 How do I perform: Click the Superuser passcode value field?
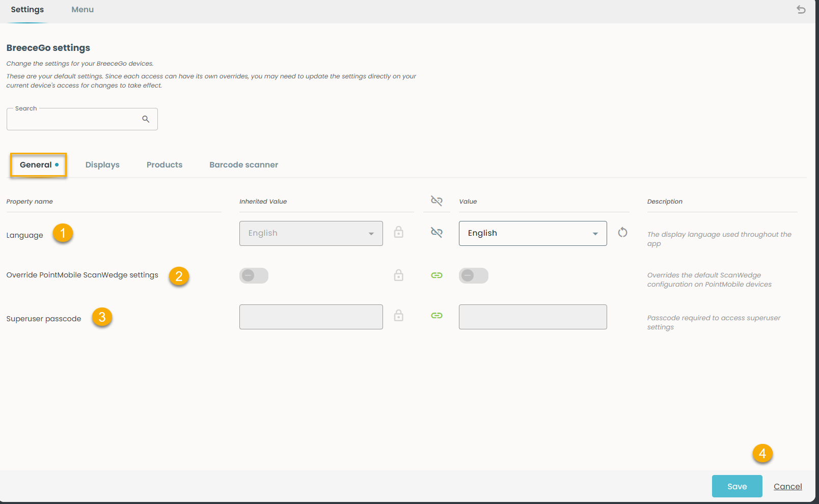pos(533,317)
